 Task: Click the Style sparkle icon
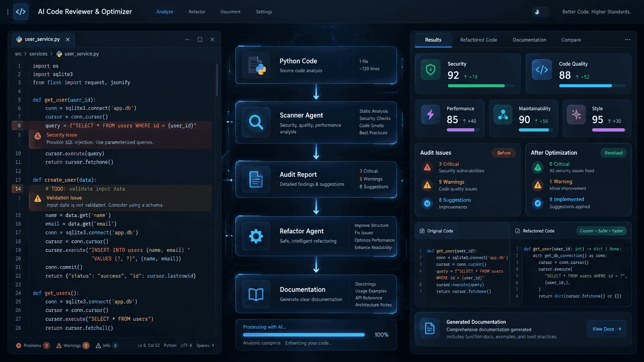(x=576, y=114)
